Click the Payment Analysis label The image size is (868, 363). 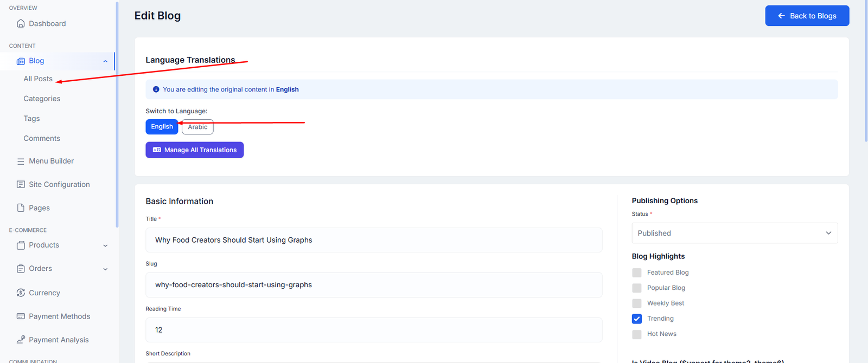(x=59, y=340)
